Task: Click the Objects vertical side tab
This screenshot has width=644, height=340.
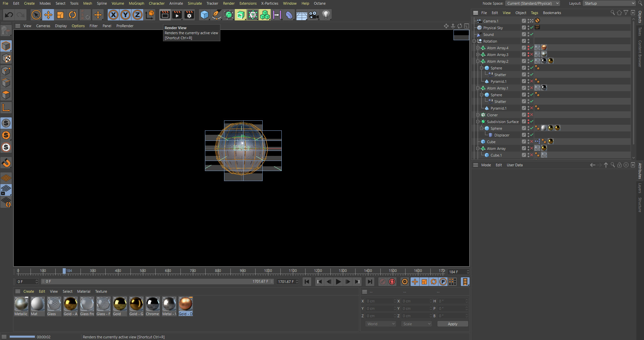Action: 640,17
